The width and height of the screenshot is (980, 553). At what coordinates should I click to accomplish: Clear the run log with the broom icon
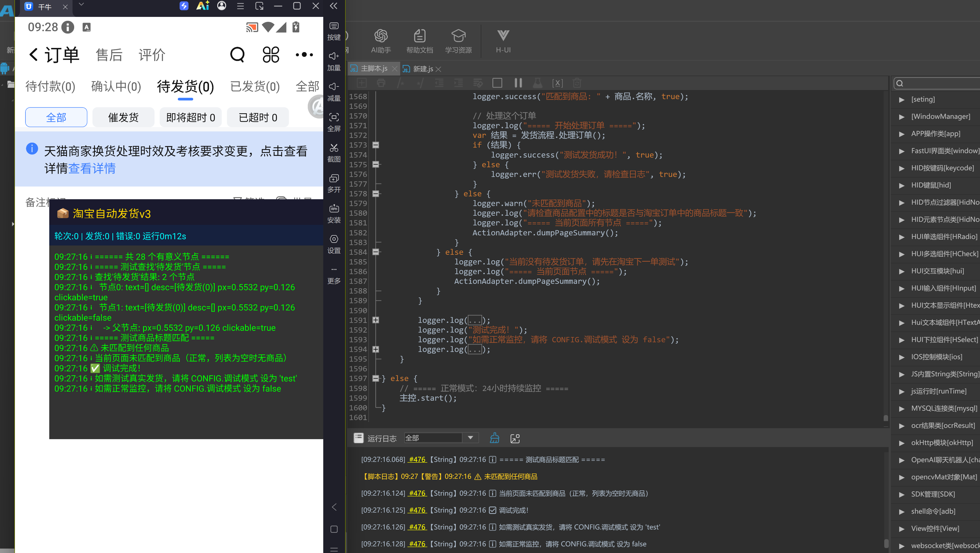click(494, 438)
